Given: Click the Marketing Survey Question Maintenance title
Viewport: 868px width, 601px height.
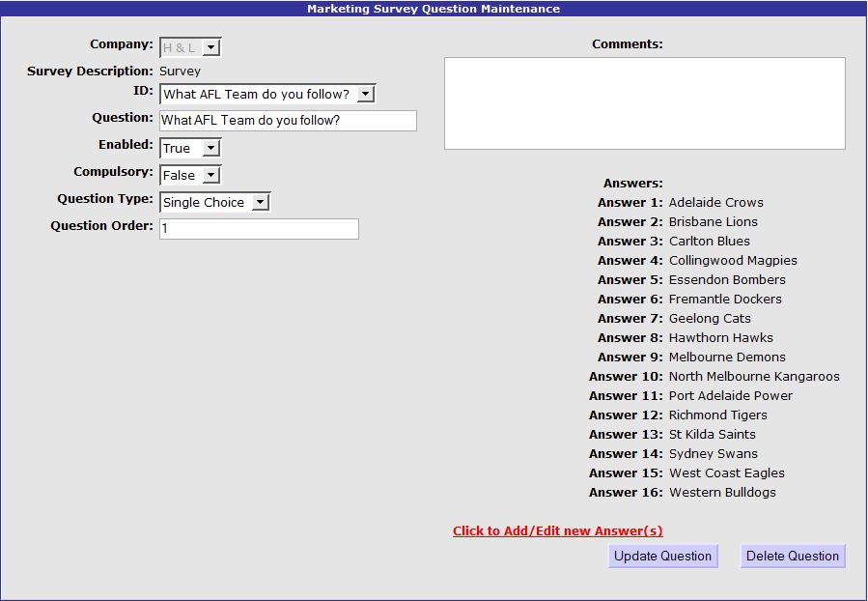Looking at the screenshot, I should [x=434, y=9].
